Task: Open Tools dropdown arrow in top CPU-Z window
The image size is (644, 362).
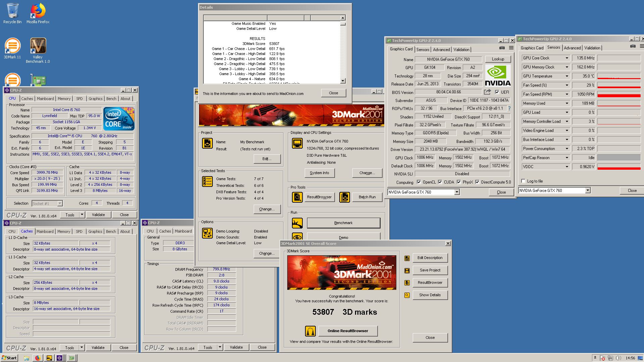Action: (x=82, y=215)
